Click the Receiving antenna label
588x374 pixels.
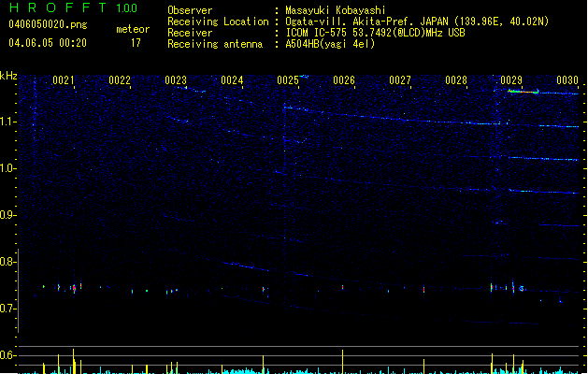click(215, 44)
